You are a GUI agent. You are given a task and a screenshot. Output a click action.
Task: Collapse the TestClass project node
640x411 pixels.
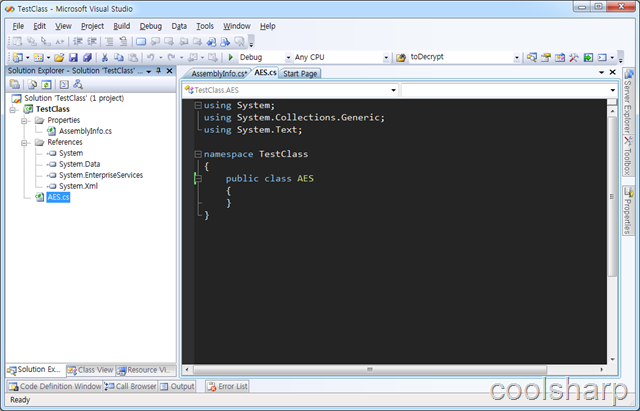pyautogui.click(x=13, y=109)
